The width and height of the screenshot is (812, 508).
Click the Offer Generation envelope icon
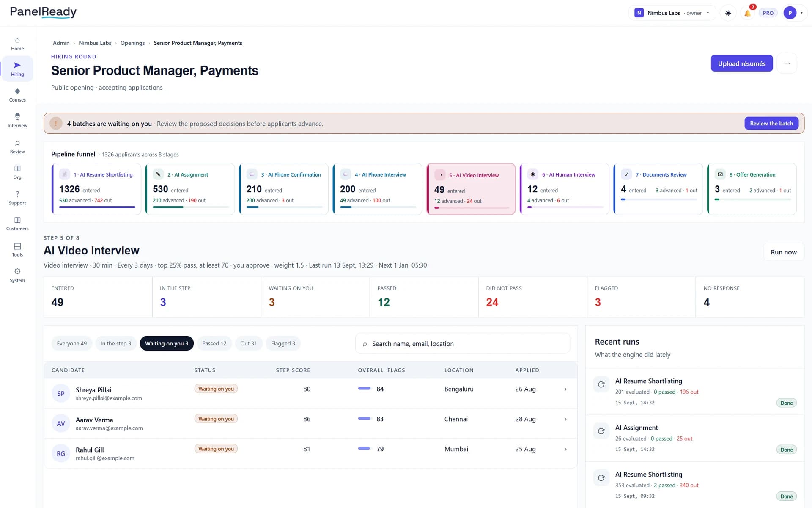click(720, 174)
